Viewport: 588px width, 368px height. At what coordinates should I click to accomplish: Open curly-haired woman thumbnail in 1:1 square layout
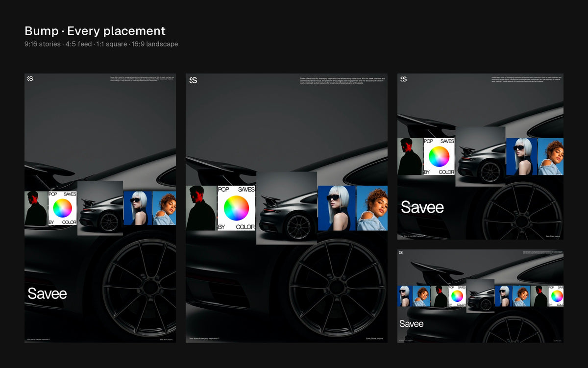coord(551,157)
